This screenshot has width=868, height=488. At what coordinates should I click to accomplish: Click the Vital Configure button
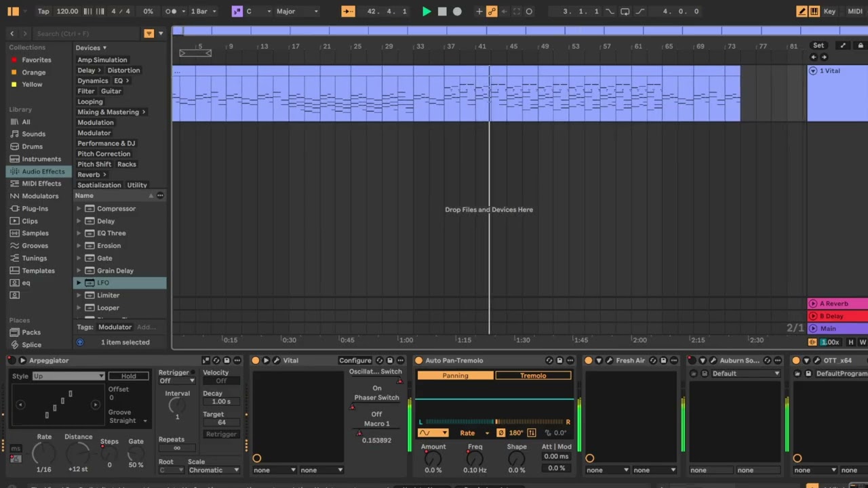[x=355, y=361]
